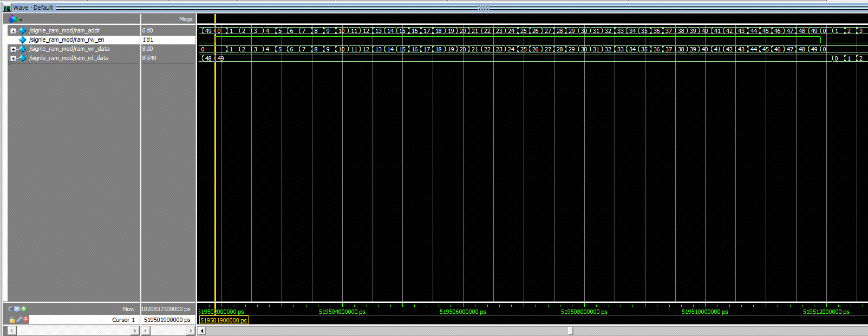Click the Wave window icon in title bar
This screenshot has width=868, height=336.
tap(7, 8)
